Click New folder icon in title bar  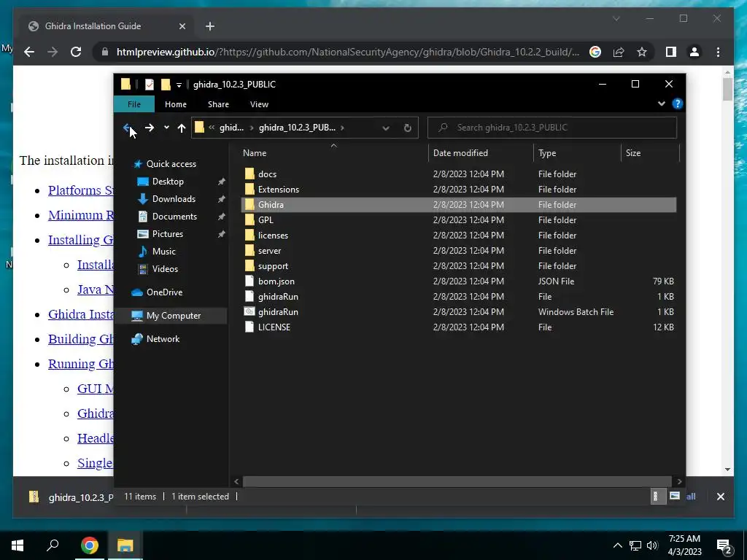tap(166, 85)
